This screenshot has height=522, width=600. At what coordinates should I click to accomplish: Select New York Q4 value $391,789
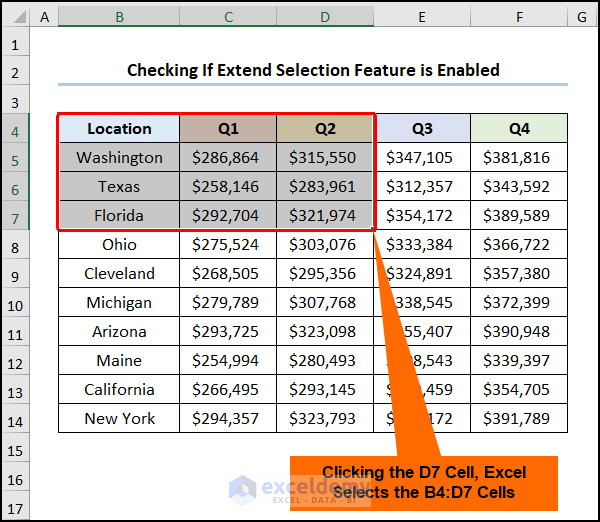[519, 419]
